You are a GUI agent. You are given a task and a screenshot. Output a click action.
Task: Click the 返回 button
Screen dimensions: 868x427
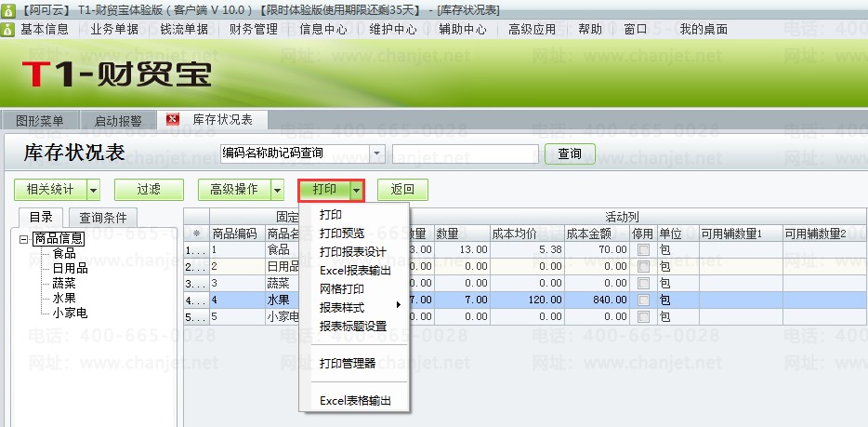point(403,190)
